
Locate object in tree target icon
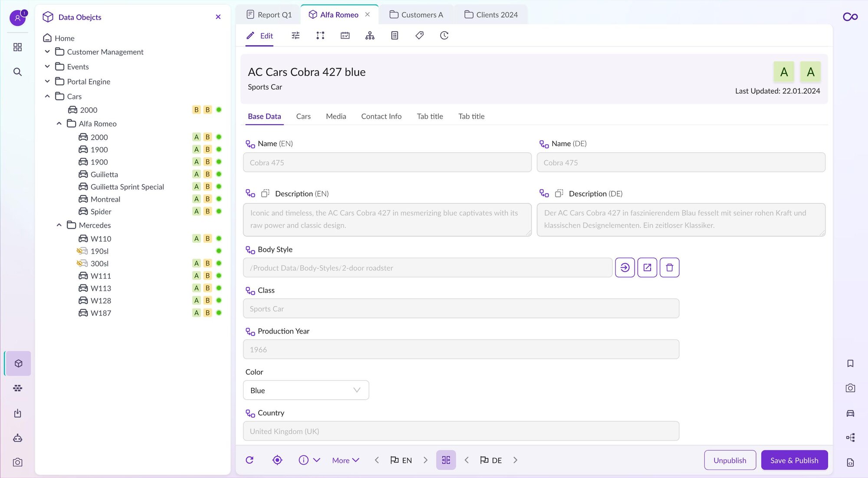(x=277, y=460)
